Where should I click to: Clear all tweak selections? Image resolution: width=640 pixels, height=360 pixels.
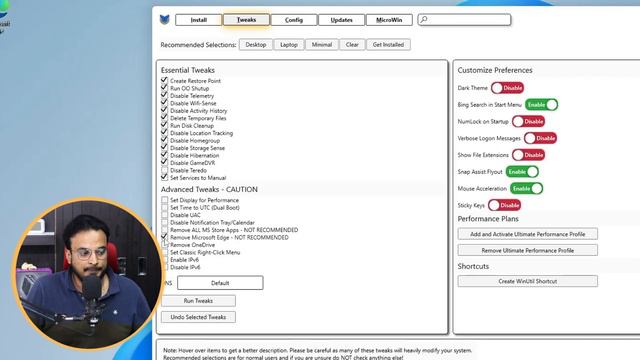[352, 44]
